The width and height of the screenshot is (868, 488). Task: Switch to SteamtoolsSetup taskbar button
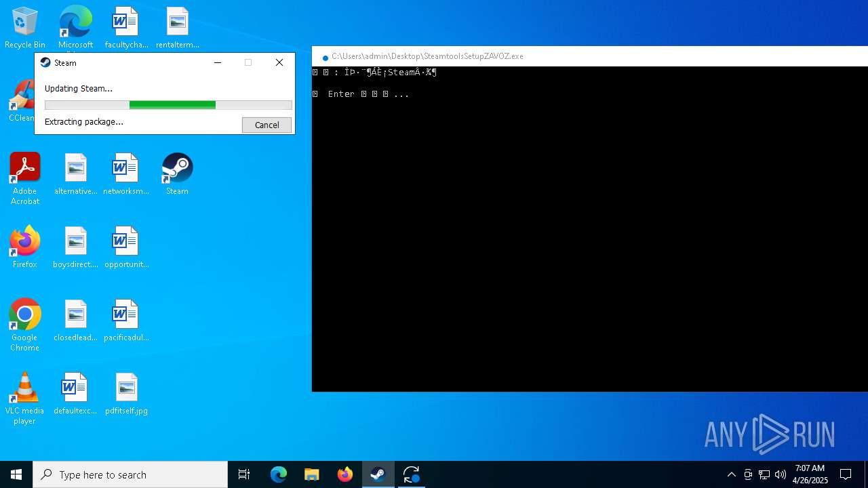411,474
